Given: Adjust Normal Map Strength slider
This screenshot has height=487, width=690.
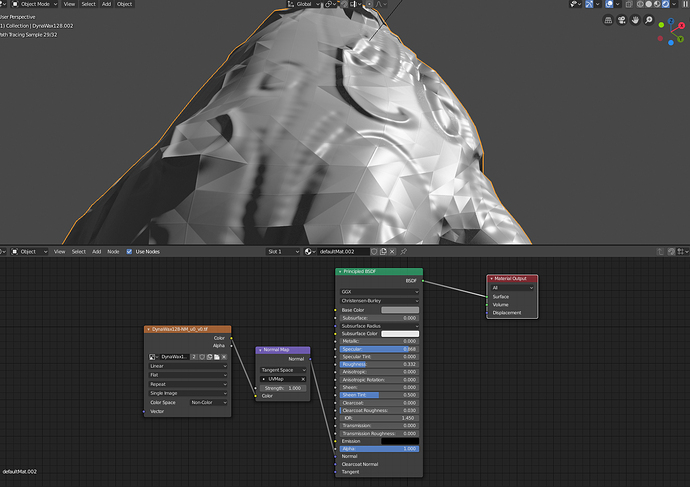Looking at the screenshot, I should click(283, 388).
